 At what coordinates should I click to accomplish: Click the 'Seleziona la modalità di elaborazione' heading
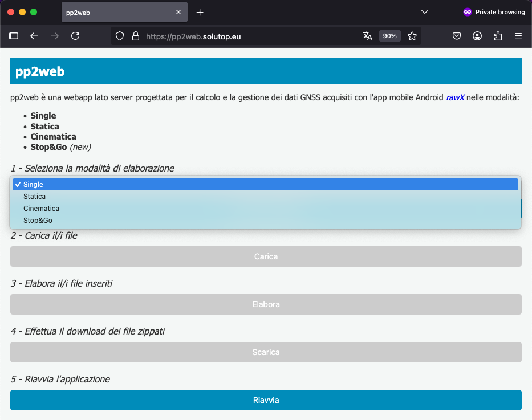click(x=92, y=169)
